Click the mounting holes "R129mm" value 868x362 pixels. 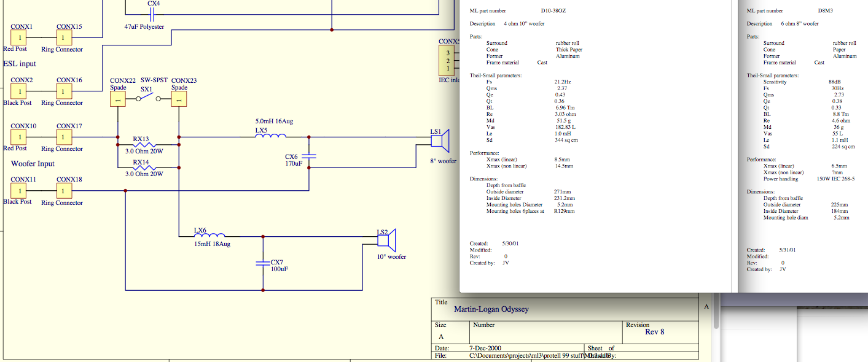(x=565, y=211)
